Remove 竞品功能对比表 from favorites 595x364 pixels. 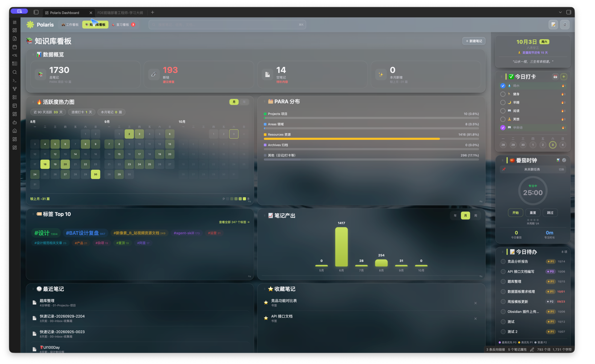(476, 303)
